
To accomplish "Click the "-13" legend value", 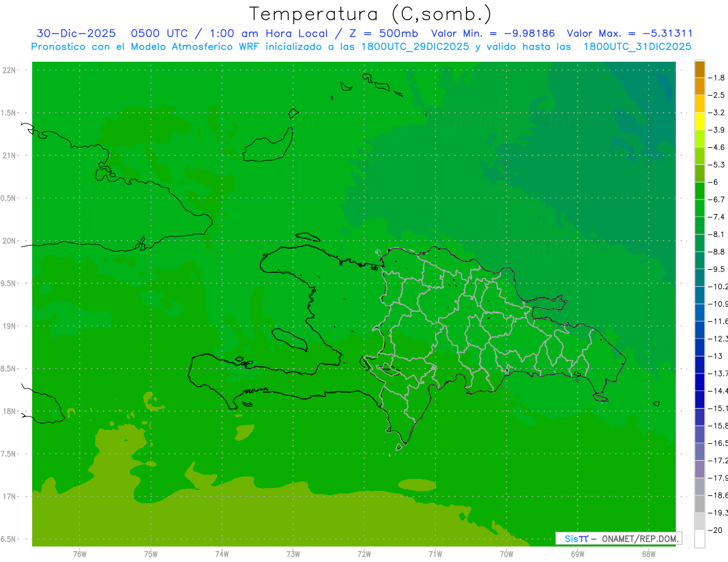I will [x=716, y=356].
